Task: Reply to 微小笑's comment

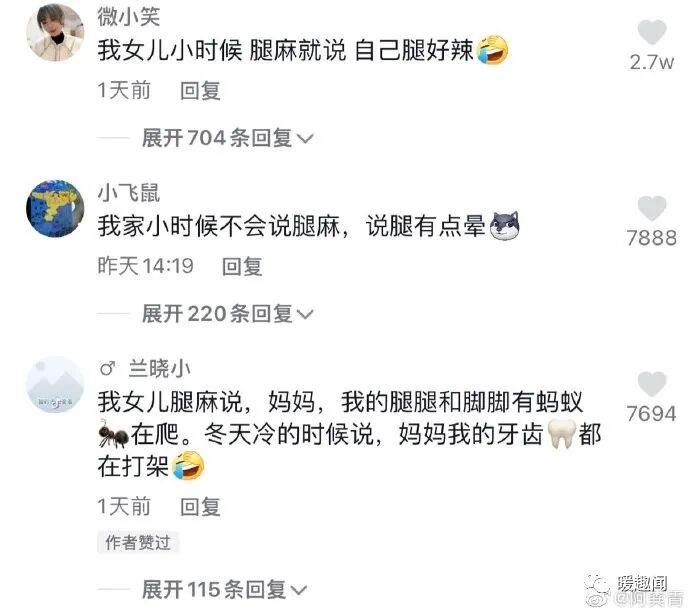Action: coord(200,91)
